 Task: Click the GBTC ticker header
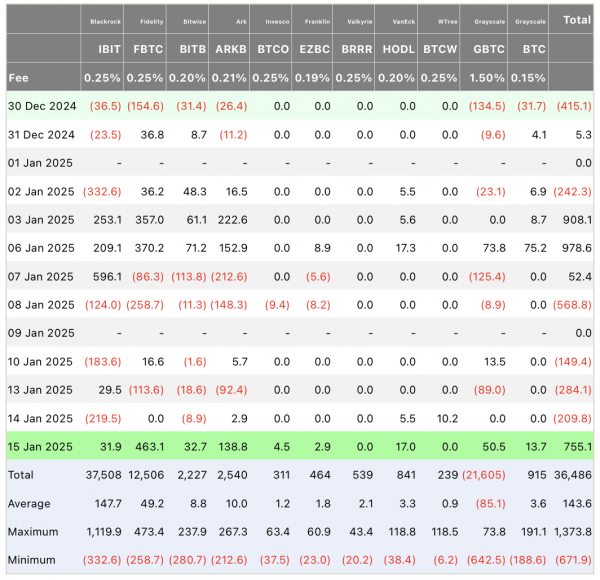coord(489,49)
